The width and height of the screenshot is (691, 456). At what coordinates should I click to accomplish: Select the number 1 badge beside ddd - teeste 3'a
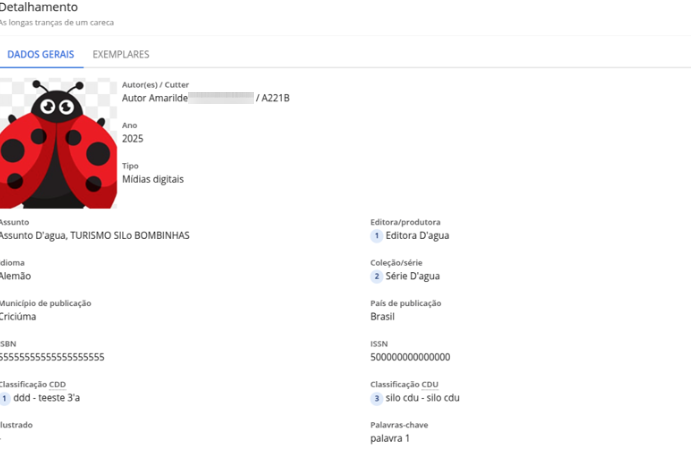(4, 398)
